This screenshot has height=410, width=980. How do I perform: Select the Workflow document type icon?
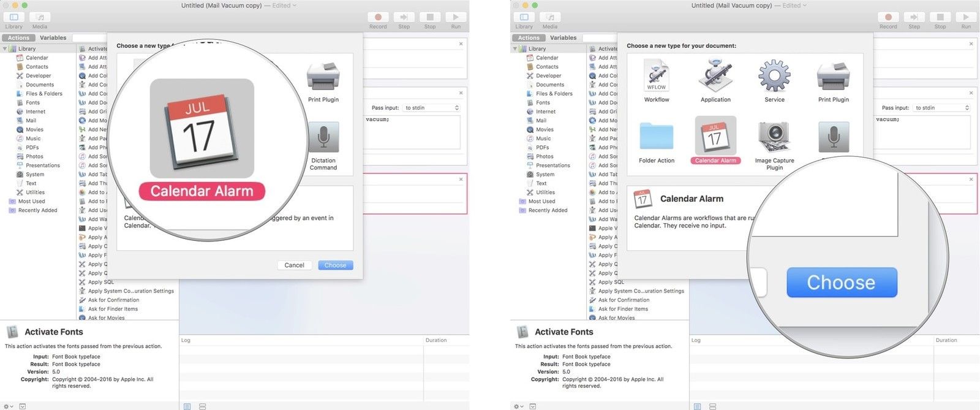pyautogui.click(x=656, y=76)
